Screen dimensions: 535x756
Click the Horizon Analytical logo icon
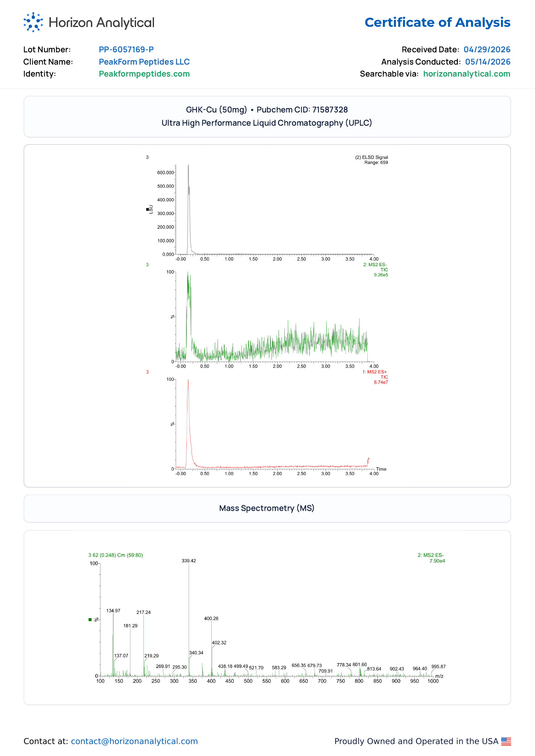33,22
